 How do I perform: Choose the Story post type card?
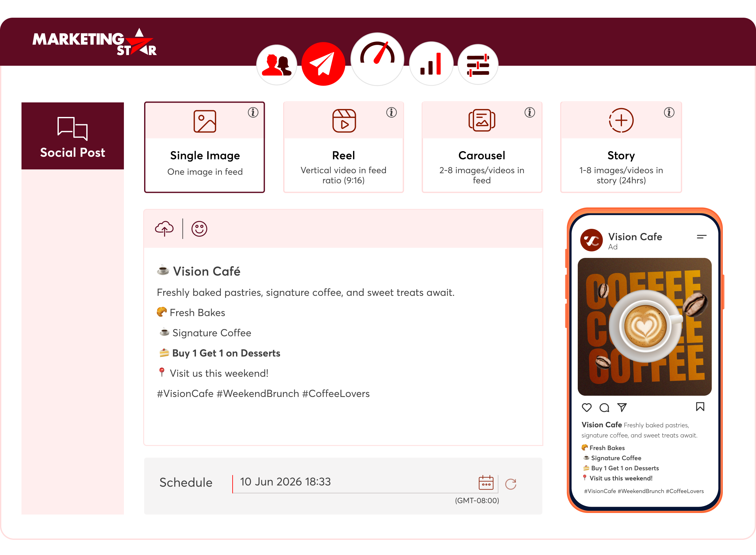click(621, 147)
